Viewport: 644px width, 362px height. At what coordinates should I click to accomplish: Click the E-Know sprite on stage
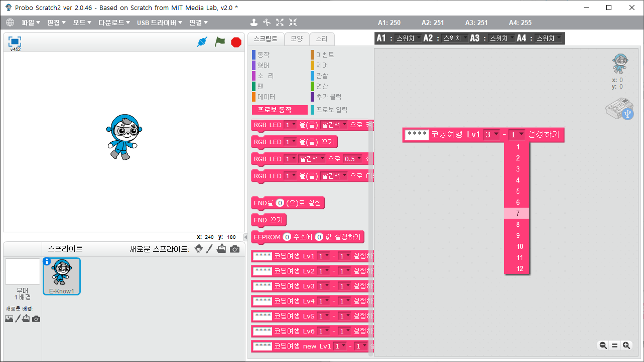pos(124,137)
